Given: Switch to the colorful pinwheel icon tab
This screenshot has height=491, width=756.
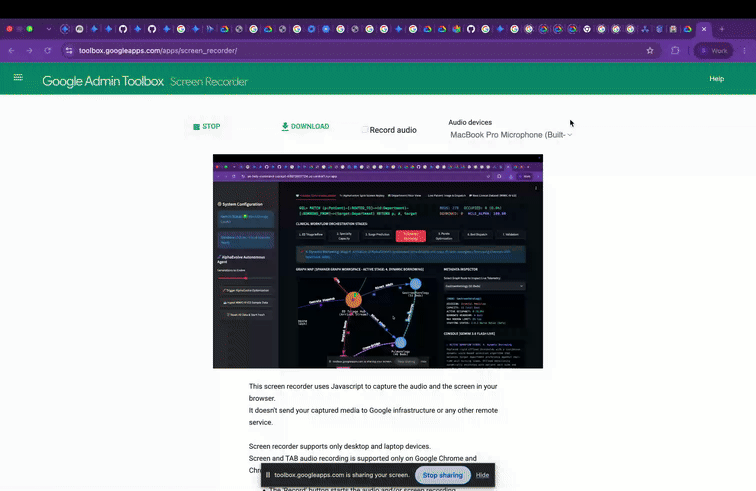Looking at the screenshot, I should coord(457,29).
